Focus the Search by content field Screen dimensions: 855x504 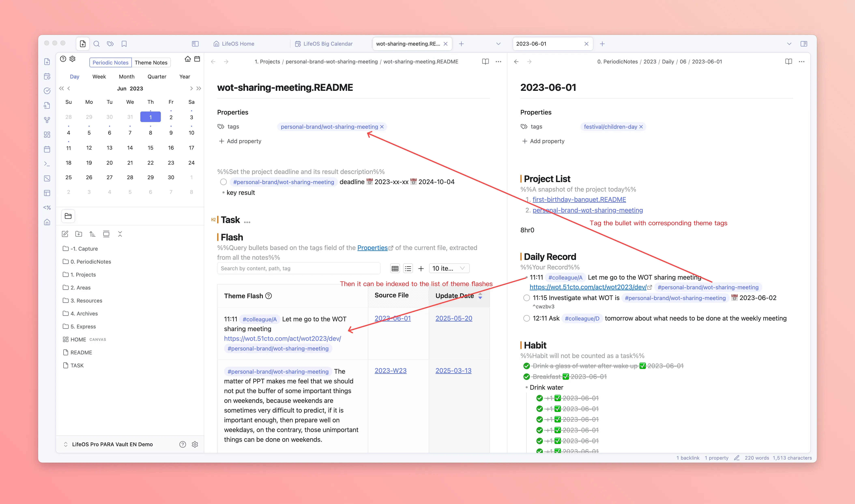298,268
